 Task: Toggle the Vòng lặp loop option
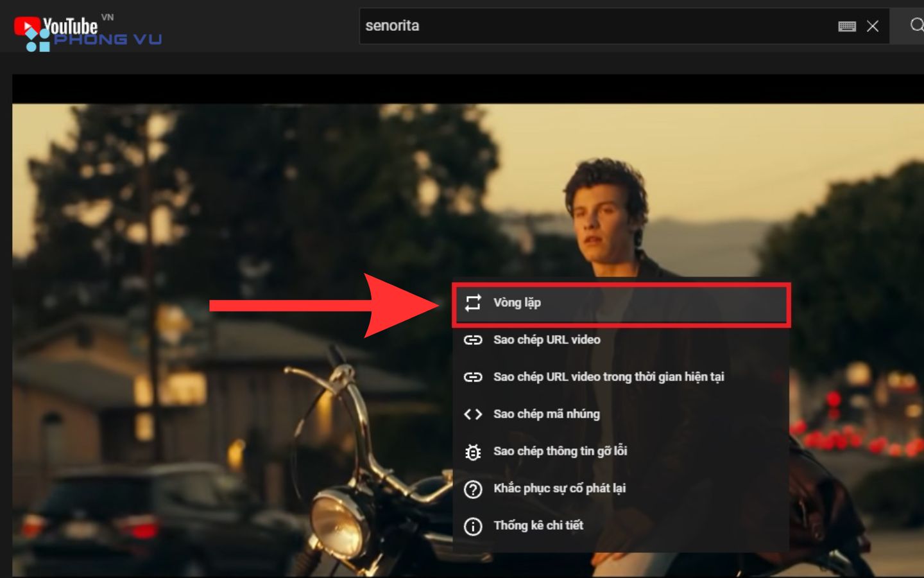(517, 303)
